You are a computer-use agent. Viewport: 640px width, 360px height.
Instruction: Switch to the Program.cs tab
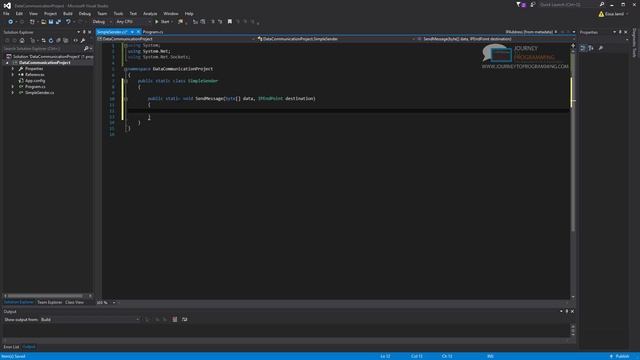153,32
